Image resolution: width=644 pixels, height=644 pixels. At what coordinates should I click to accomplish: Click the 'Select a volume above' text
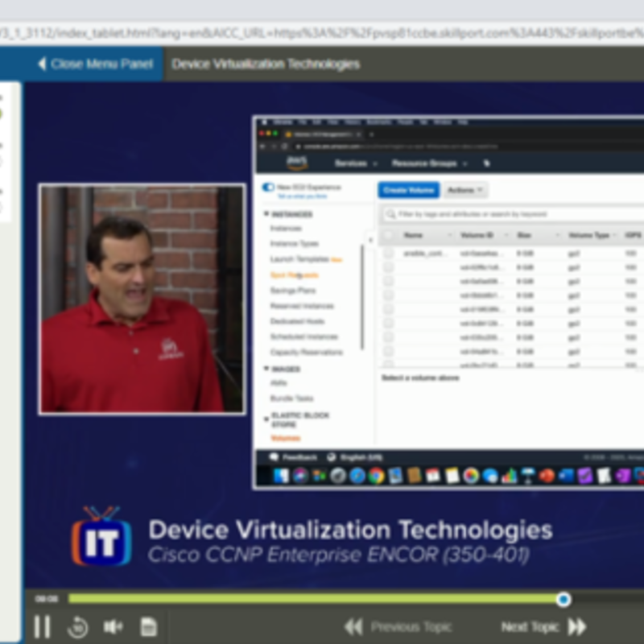coord(420,378)
